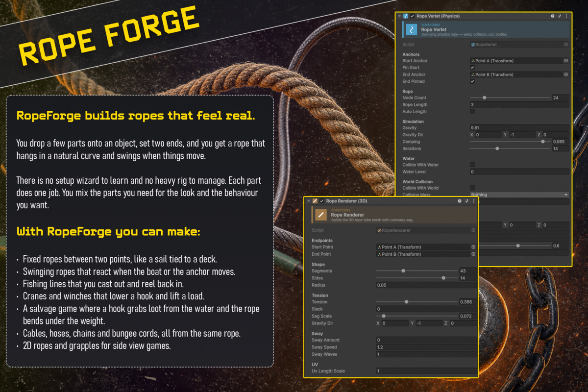588x392 pixels.
Task: Click Rope Renderer Gravity Dir X field
Action: pos(395,323)
